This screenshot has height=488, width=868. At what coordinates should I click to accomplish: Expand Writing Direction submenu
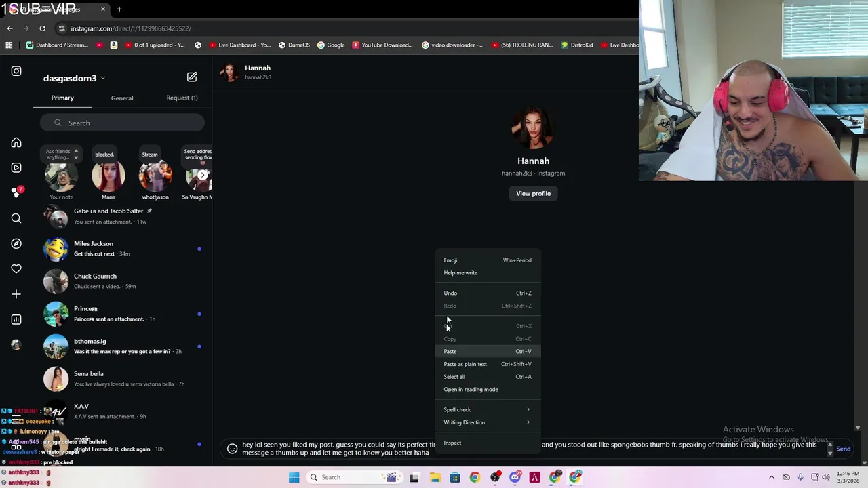pos(488,422)
